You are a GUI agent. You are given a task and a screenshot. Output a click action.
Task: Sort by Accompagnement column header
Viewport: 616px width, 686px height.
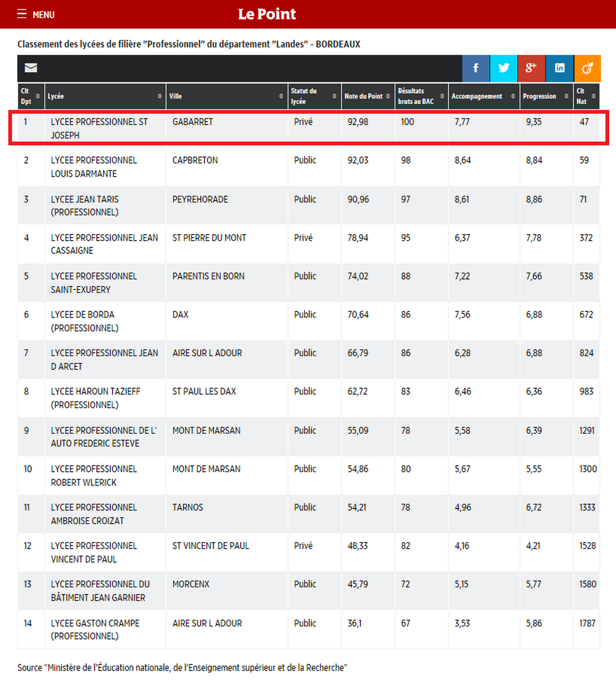484,96
